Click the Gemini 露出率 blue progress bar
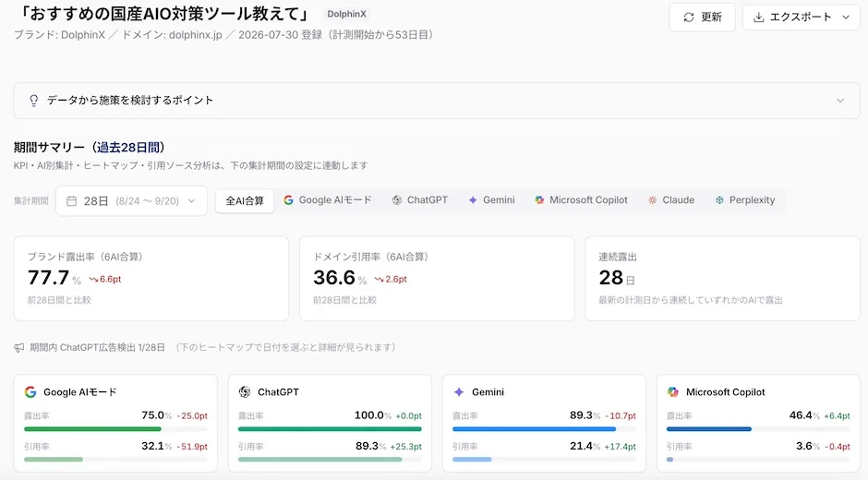 535,429
